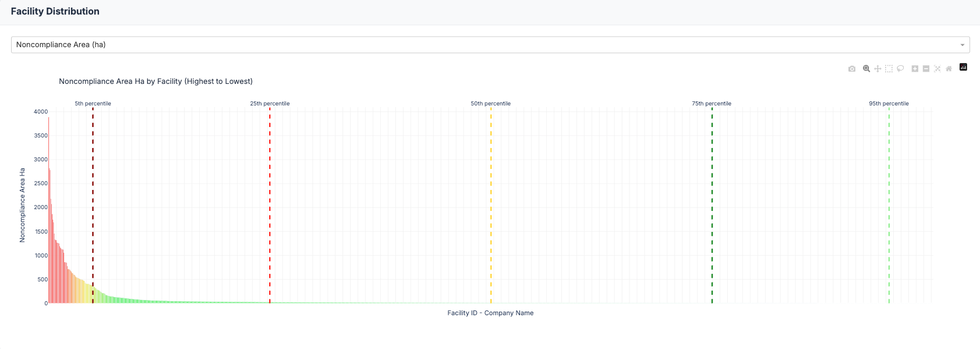Image resolution: width=980 pixels, height=349 pixels.
Task: Click the dark red 5th percentile dashed line
Action: pyautogui.click(x=93, y=205)
